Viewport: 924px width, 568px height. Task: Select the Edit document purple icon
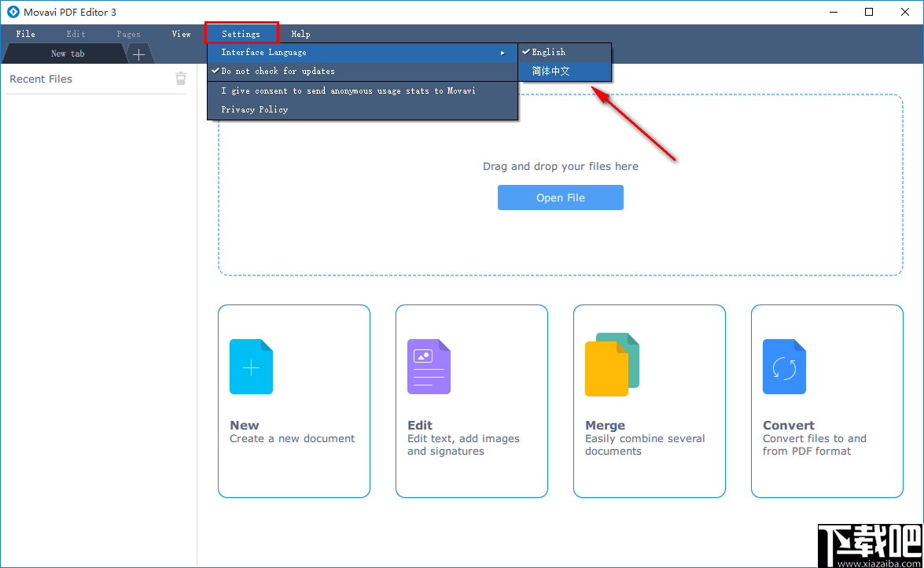point(429,367)
